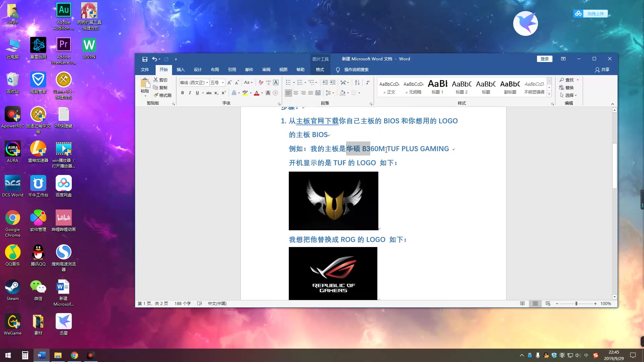Screen dimensions: 644x362
Task: Open the Select (选择) dropdown
Action: (568, 95)
